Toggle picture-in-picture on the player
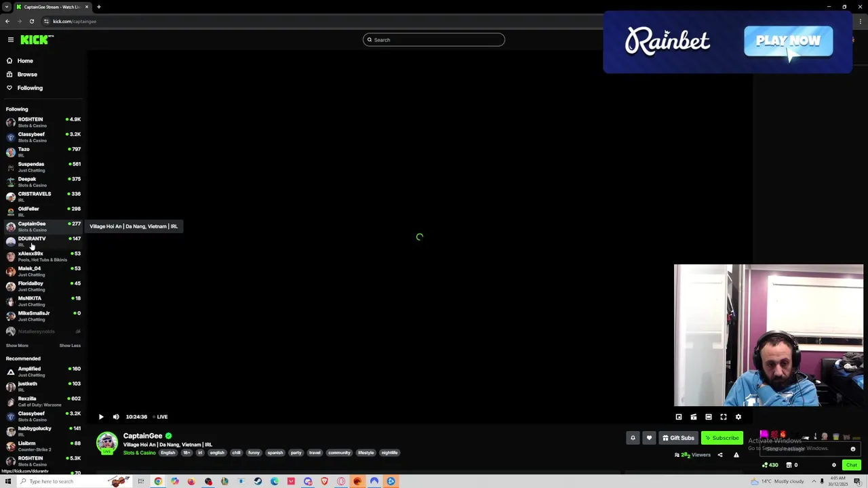Viewport: 868px width, 488px height. [679, 417]
